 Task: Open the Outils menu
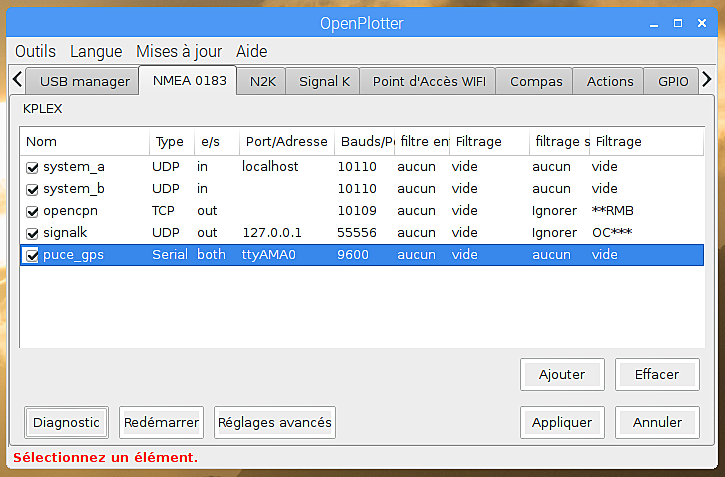[35, 51]
